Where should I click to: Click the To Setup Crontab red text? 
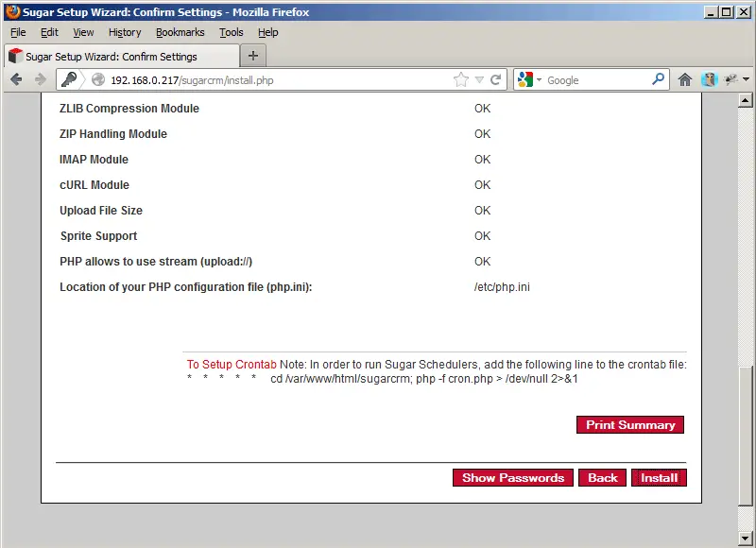232,365
